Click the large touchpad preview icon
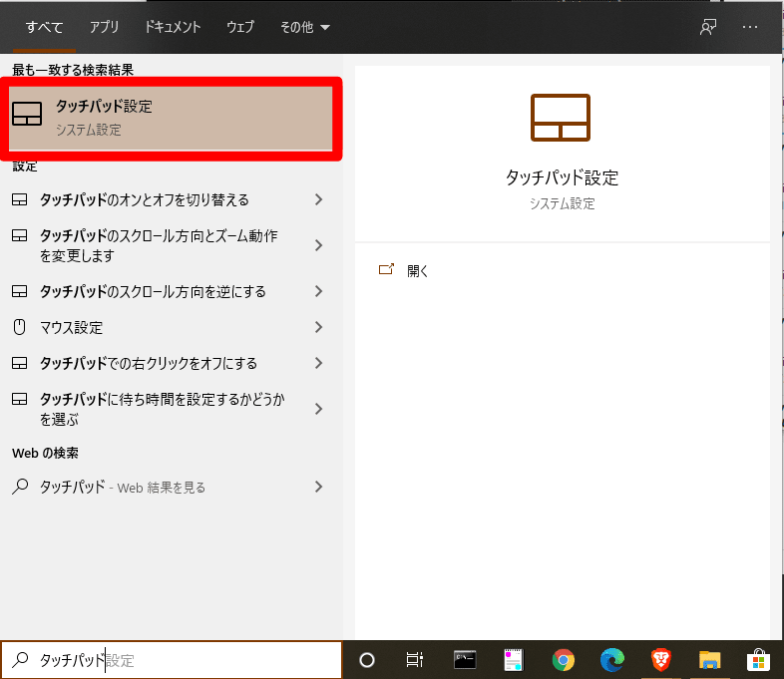The width and height of the screenshot is (784, 679). point(561,118)
